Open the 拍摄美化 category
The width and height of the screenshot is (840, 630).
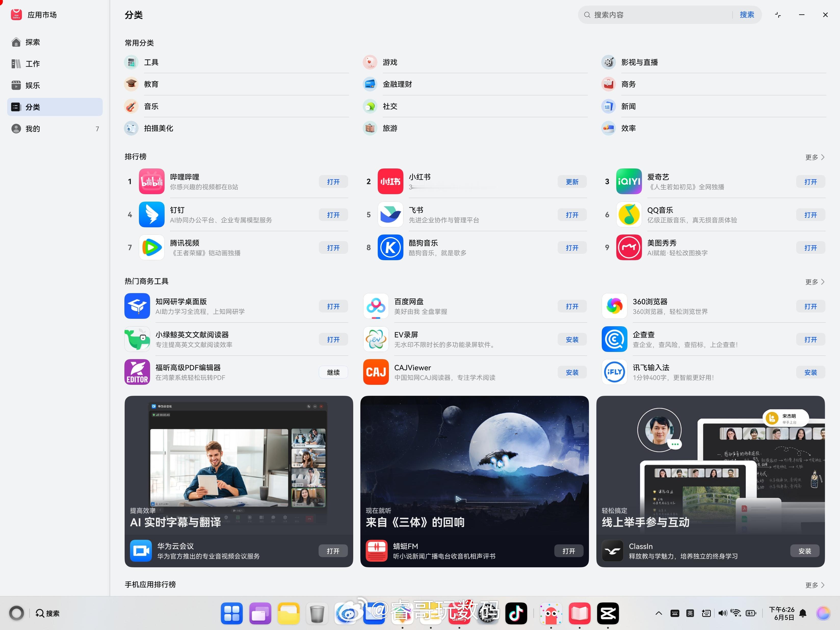[x=236, y=128]
